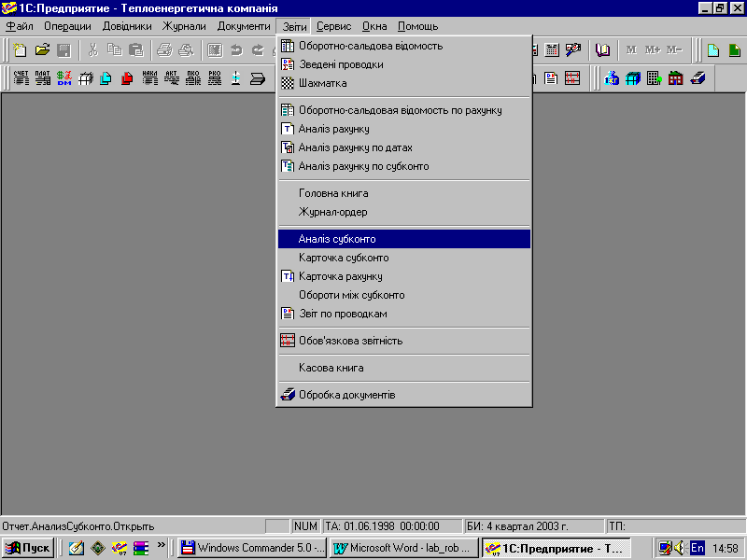Choose Касова книга menu entry
The width and height of the screenshot is (747, 560).
coord(404,368)
